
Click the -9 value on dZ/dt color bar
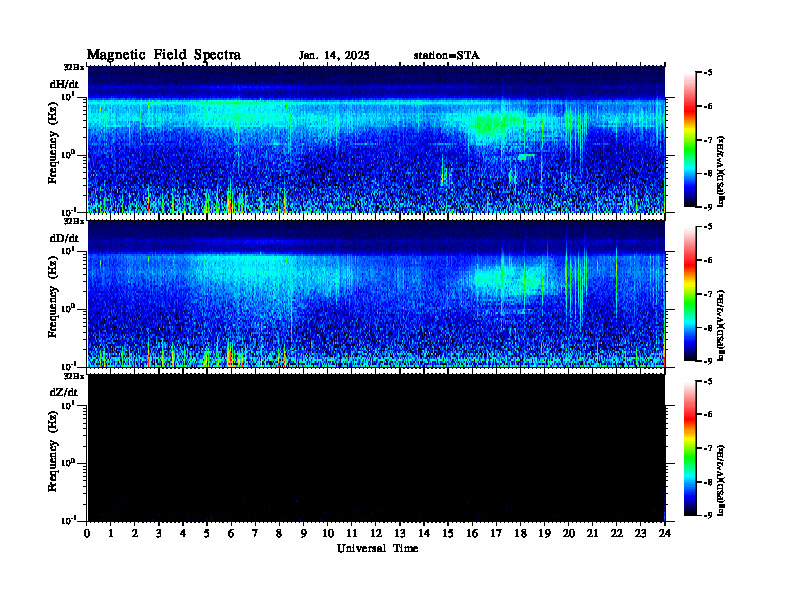click(708, 515)
